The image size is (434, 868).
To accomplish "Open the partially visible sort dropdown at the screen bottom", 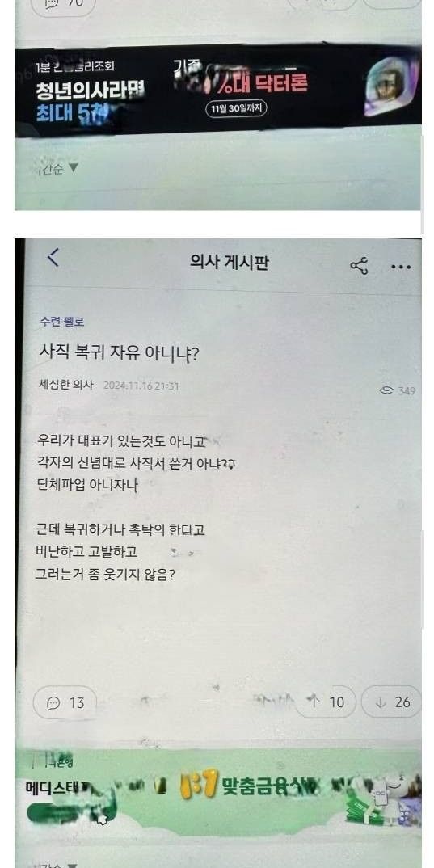I will pyautogui.click(x=54, y=865).
